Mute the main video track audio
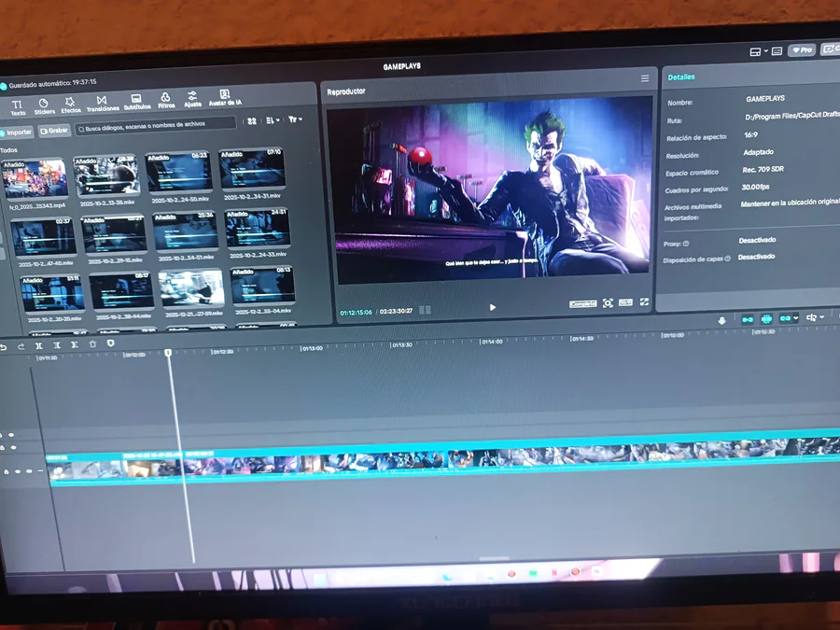Screen dimensions: 840x630 [28, 471]
